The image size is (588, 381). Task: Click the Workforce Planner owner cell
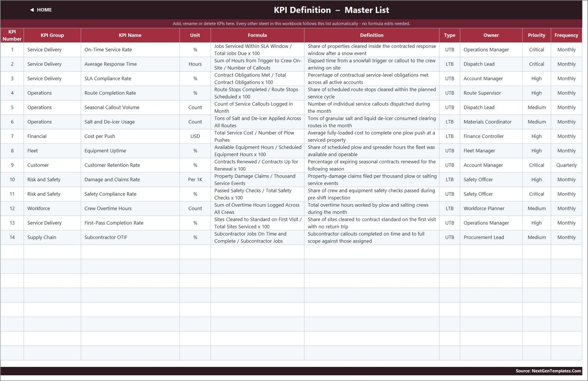tap(491, 209)
